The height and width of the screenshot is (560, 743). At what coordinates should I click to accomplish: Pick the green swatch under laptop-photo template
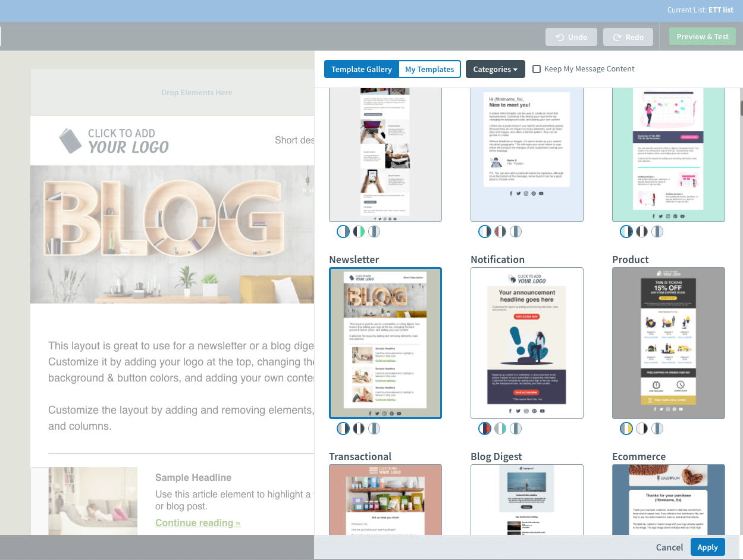359,231
